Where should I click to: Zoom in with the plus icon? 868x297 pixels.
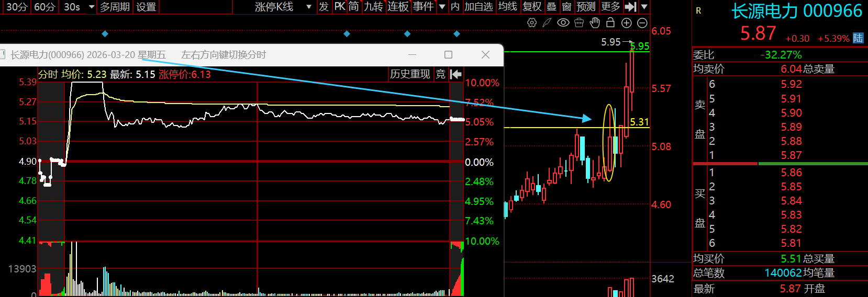click(627, 22)
